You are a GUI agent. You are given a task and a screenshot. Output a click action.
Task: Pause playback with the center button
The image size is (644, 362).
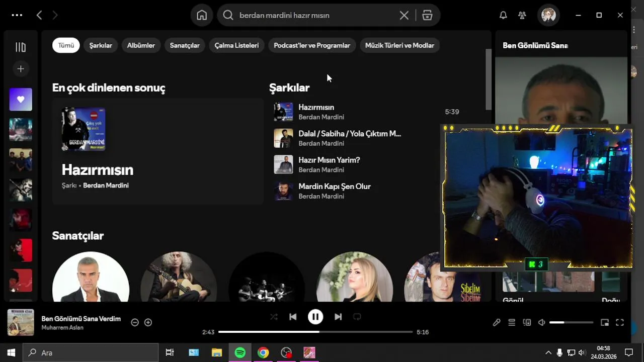(x=315, y=317)
